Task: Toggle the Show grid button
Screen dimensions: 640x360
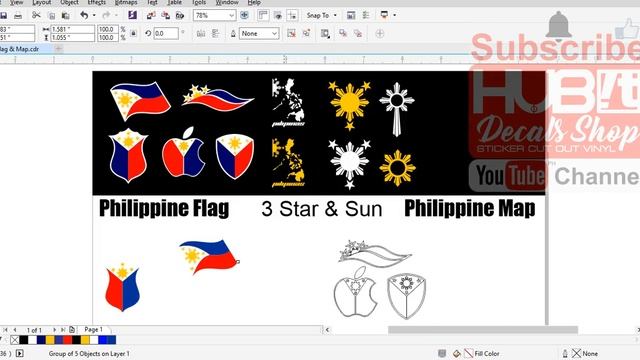Action: pos(278,16)
